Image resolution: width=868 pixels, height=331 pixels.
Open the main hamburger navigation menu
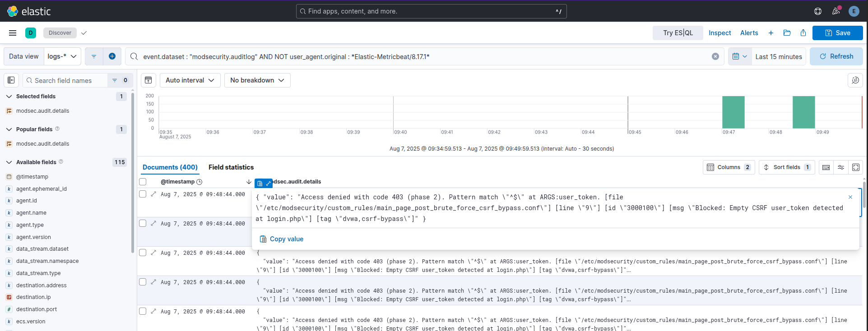pyautogui.click(x=13, y=33)
